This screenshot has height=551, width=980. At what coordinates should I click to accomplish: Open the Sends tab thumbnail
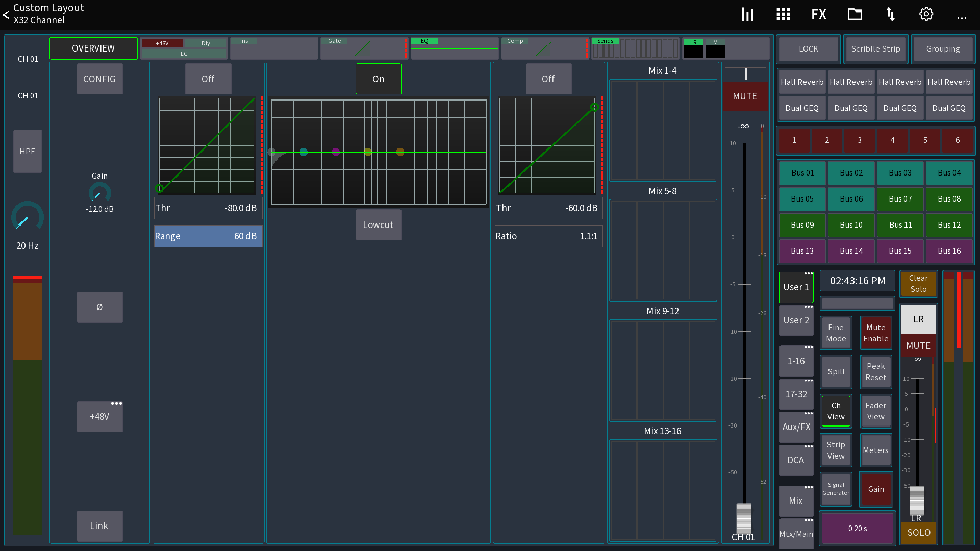pyautogui.click(x=635, y=48)
